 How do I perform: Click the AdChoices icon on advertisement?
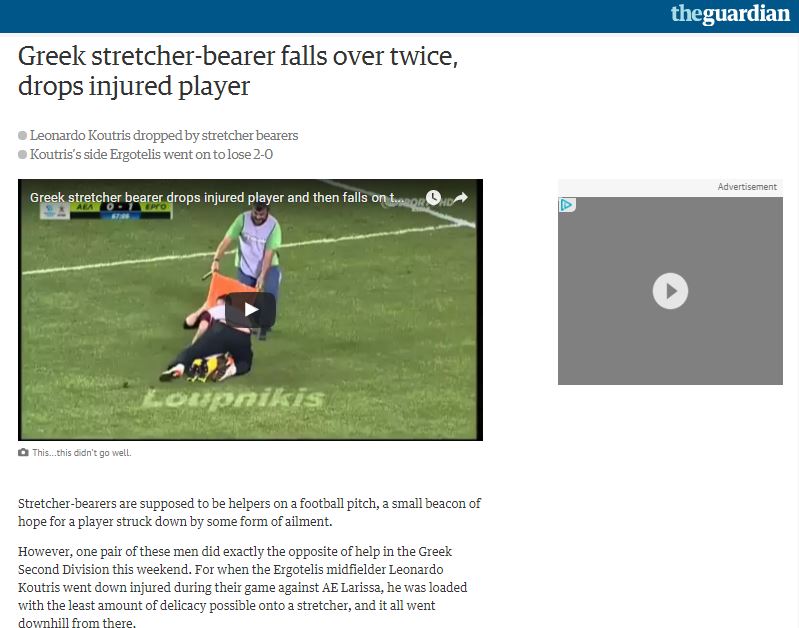pyautogui.click(x=567, y=205)
